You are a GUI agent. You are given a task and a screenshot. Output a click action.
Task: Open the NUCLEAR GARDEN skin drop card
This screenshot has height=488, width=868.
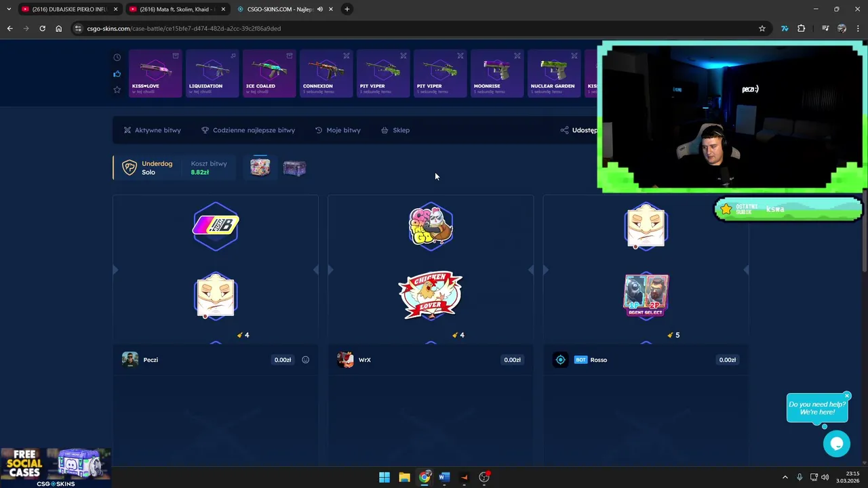[554, 73]
